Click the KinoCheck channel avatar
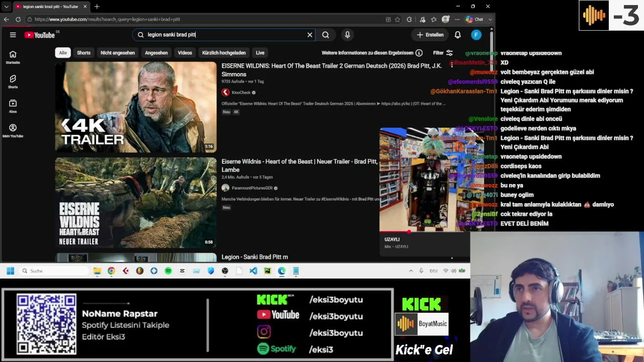644x362 pixels. (x=225, y=93)
